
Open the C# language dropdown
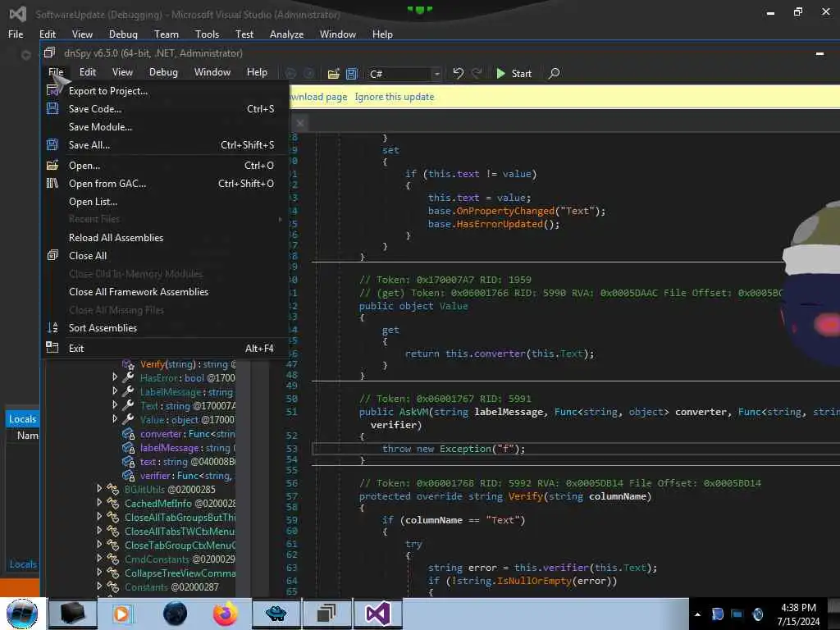pyautogui.click(x=404, y=74)
